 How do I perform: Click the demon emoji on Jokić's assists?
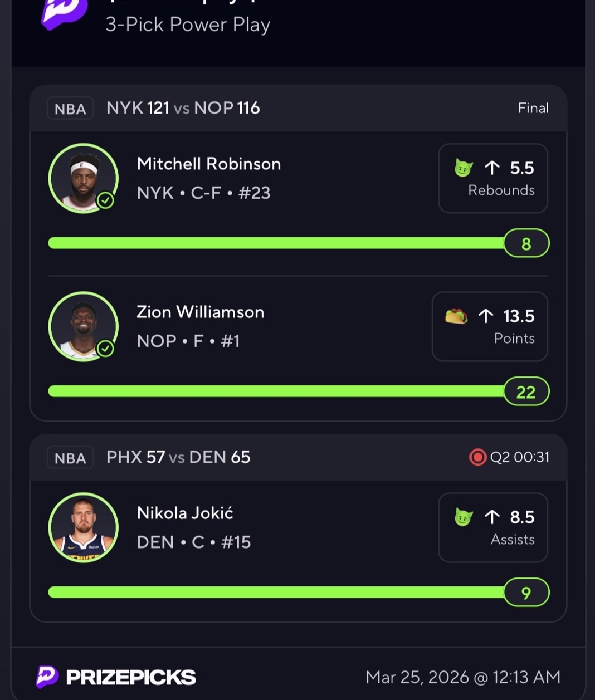coord(464,517)
